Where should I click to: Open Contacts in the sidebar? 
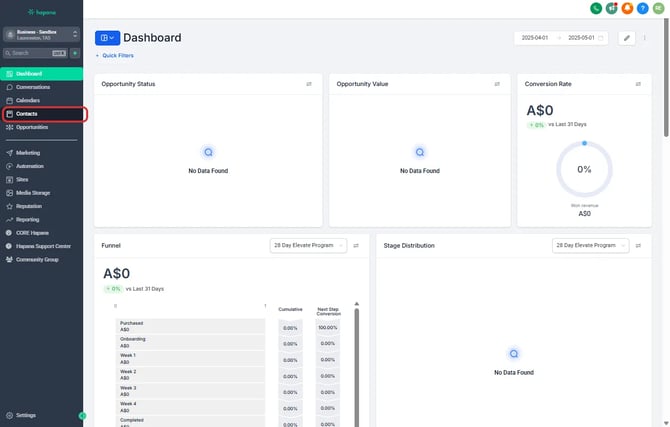(x=27, y=114)
